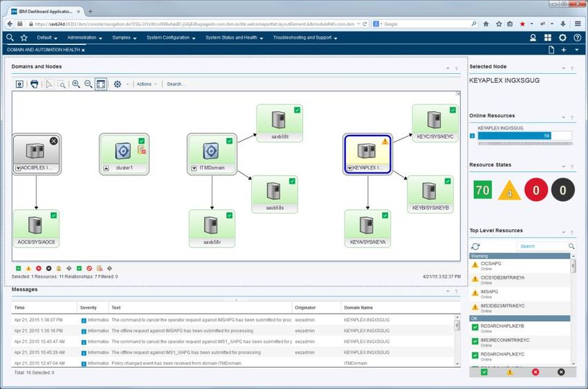Toggle OK filter at bottom of resources
Screen dimensions: 588x389
484,372
